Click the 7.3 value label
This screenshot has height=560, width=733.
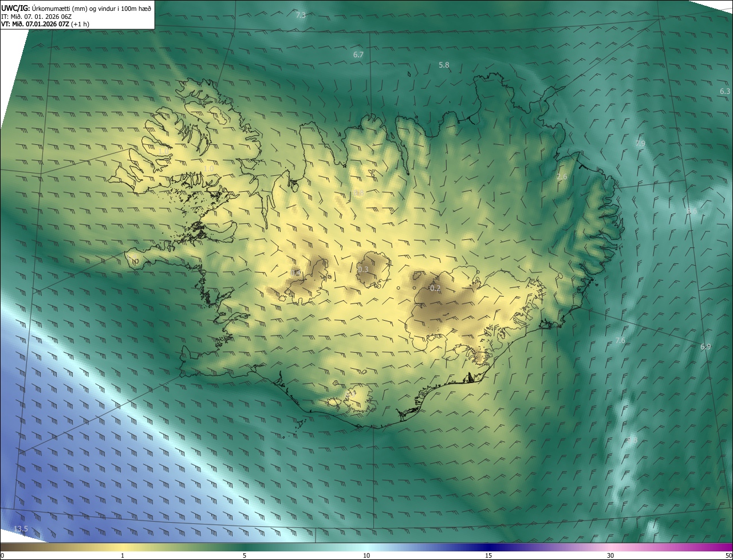[301, 15]
